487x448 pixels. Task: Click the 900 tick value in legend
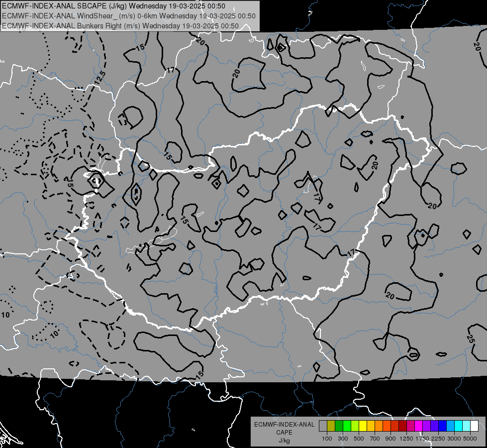[390, 439]
